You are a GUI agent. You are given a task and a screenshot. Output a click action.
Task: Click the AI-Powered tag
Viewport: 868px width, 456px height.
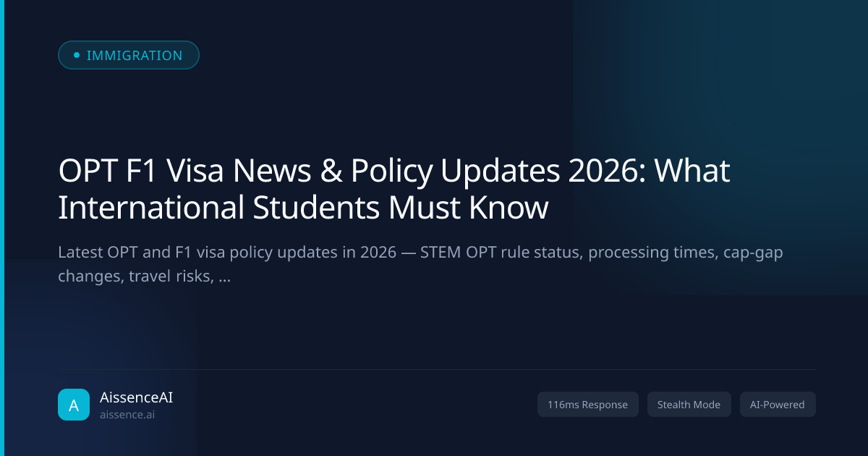778,405
